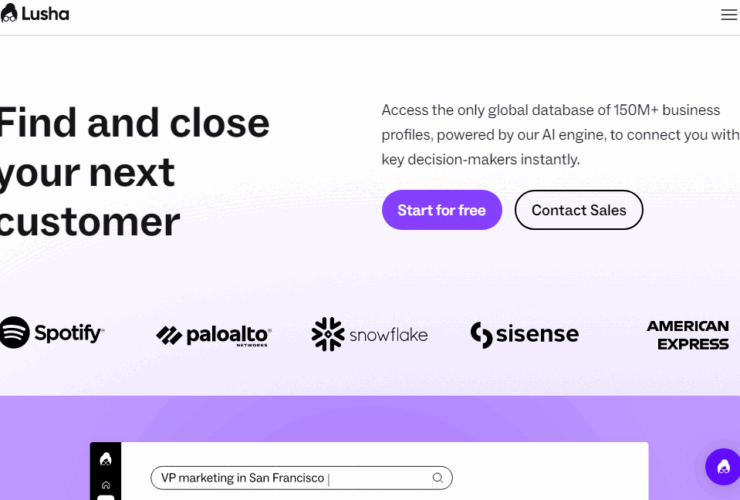Image resolution: width=740 pixels, height=500 pixels.
Task: Click the 'snowflake' wordmark text
Action: [x=388, y=335]
